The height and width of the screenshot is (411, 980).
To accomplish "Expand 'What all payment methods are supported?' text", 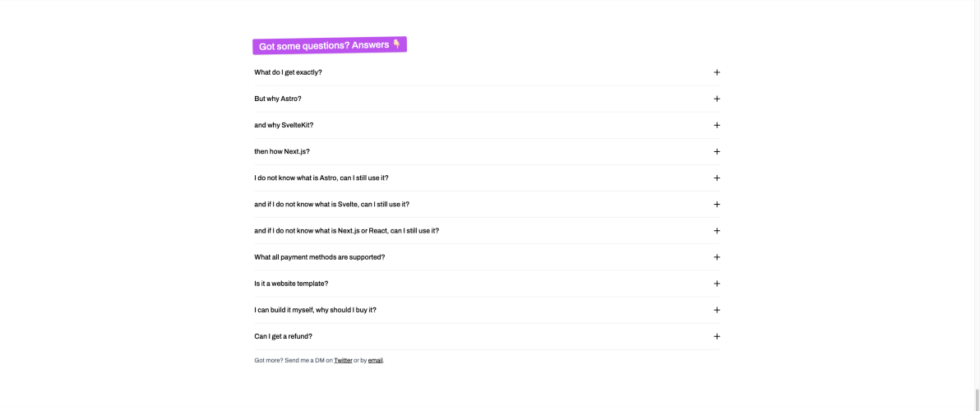I will [x=319, y=257].
